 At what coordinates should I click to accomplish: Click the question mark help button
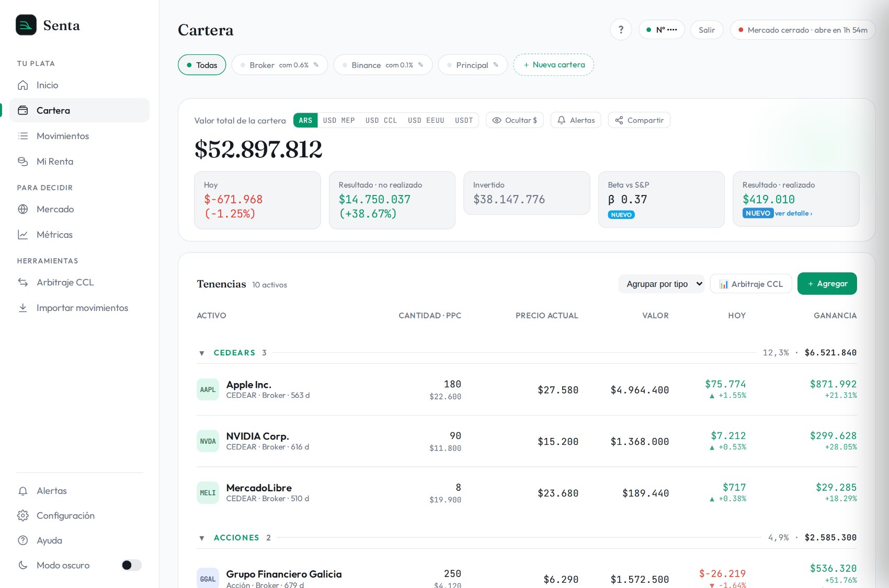click(x=621, y=30)
